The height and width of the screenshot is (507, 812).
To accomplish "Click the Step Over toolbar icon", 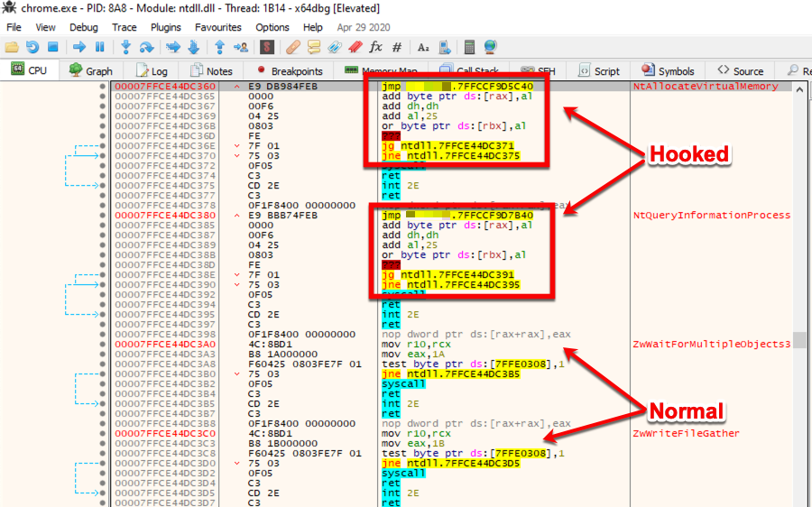I will (146, 47).
